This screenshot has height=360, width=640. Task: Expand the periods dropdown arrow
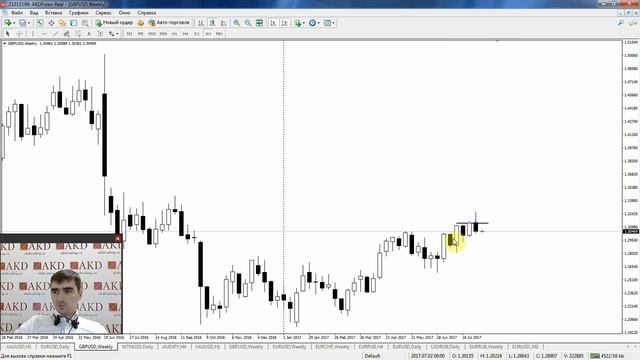tap(318, 23)
